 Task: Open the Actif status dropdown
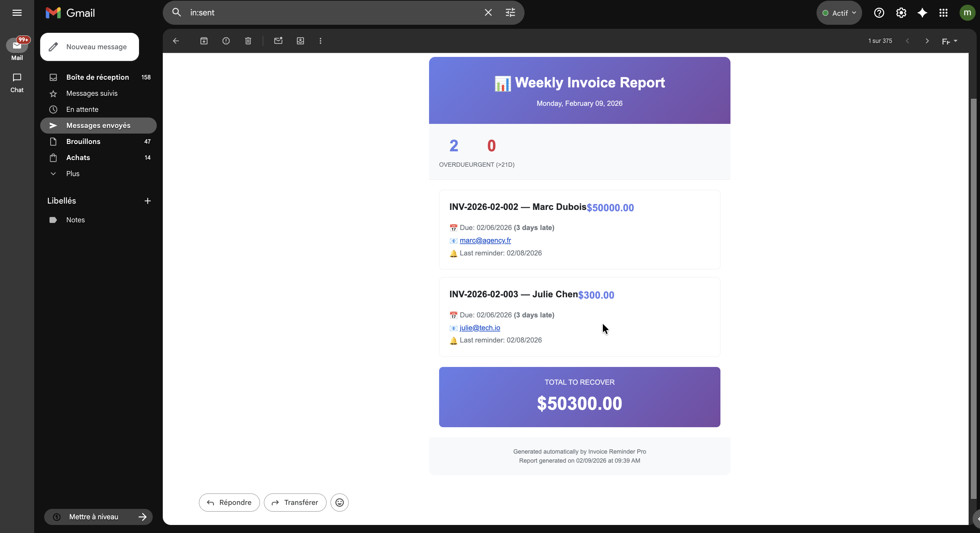coord(839,13)
